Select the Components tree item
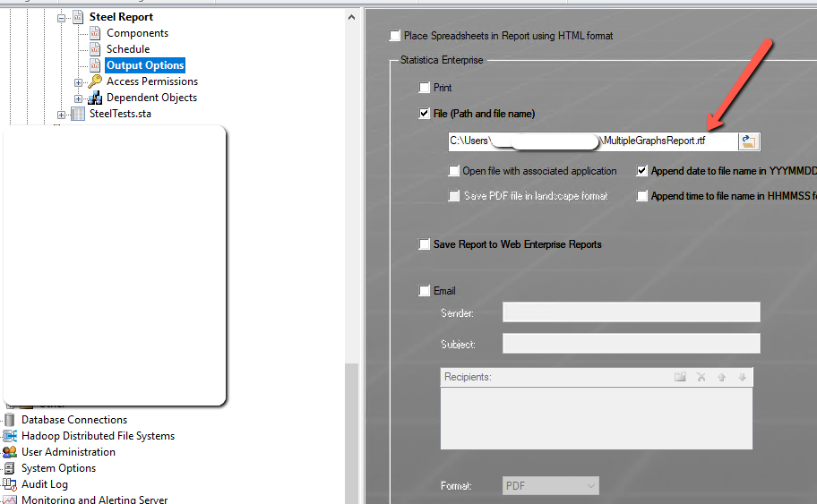This screenshot has width=817, height=504. click(x=137, y=33)
